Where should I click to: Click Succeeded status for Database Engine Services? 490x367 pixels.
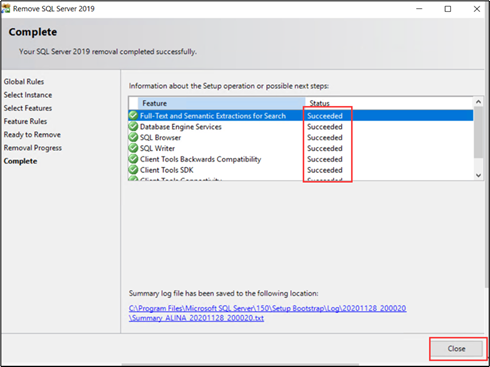click(325, 127)
